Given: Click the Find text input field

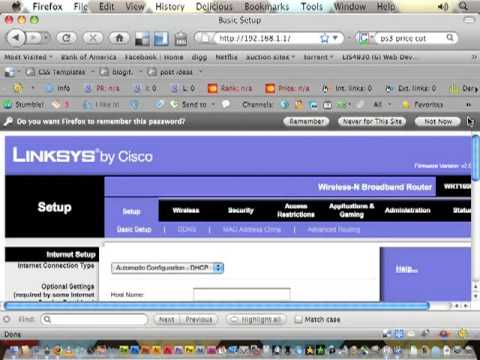Looking at the screenshot, I should [x=94, y=319].
